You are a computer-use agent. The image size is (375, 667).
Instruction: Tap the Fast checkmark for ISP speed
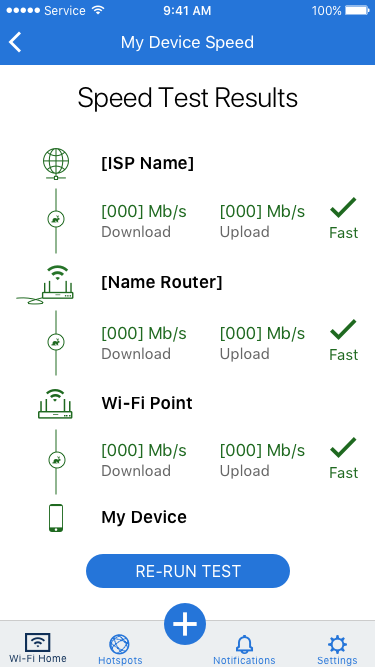coord(344,219)
